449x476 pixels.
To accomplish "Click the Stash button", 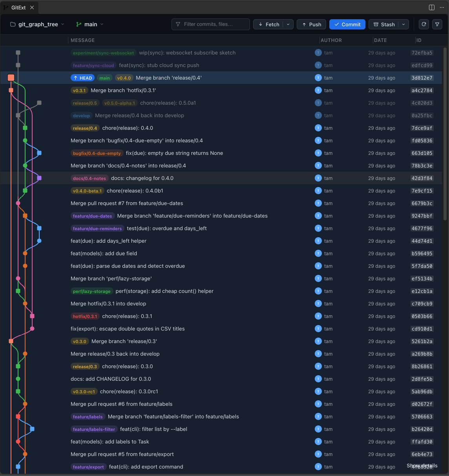I will coord(384,24).
